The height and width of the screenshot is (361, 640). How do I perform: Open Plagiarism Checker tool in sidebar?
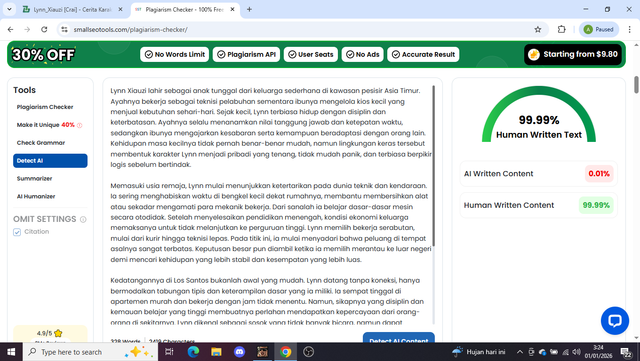pyautogui.click(x=45, y=107)
